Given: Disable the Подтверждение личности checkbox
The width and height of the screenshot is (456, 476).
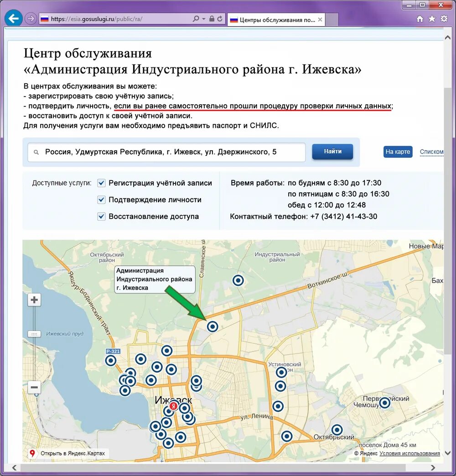Looking at the screenshot, I should click(101, 199).
